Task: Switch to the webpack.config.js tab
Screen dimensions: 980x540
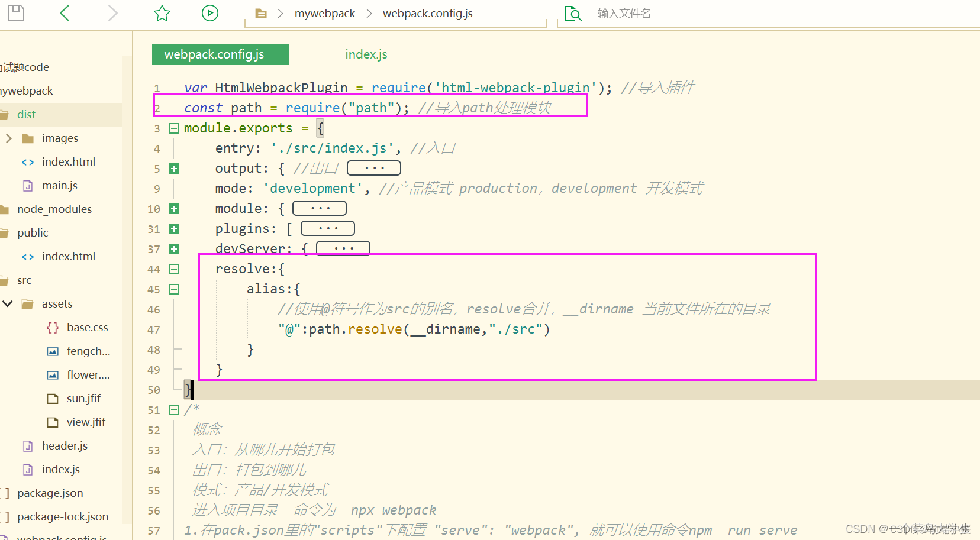Action: click(221, 54)
